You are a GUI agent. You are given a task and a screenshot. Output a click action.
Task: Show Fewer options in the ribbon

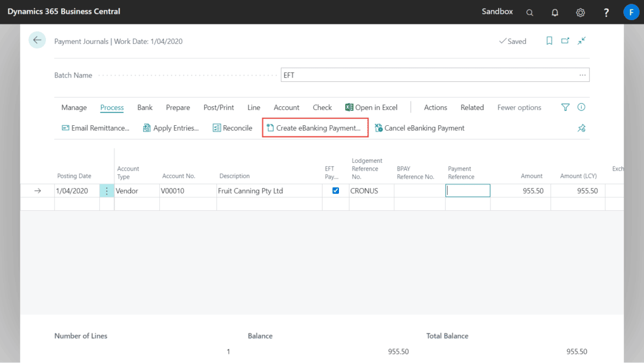[519, 107]
